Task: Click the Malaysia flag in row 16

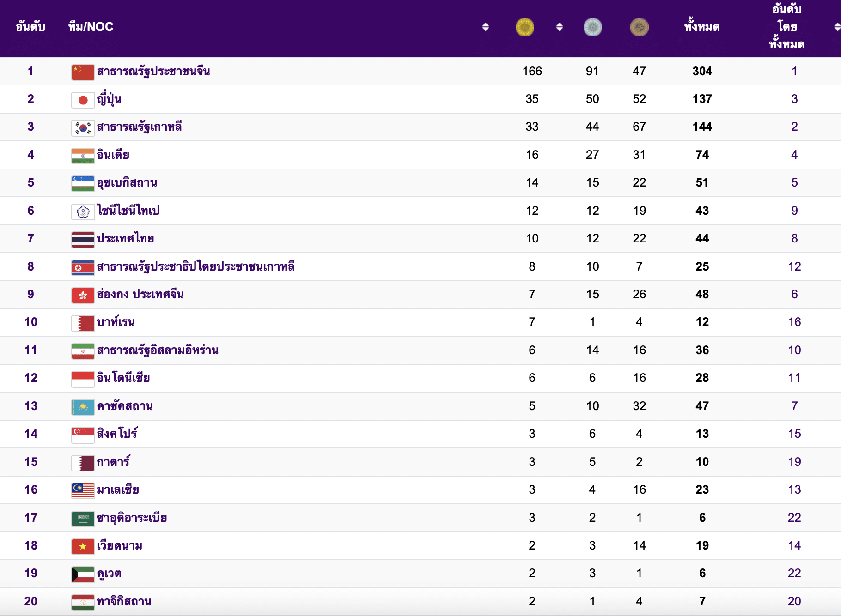Action: [83, 490]
